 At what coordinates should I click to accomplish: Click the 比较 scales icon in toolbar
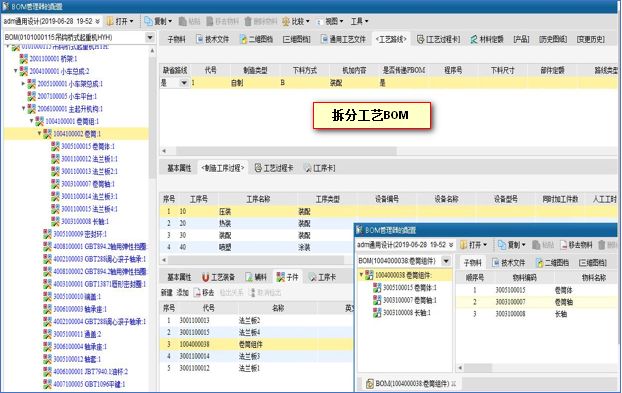point(286,21)
